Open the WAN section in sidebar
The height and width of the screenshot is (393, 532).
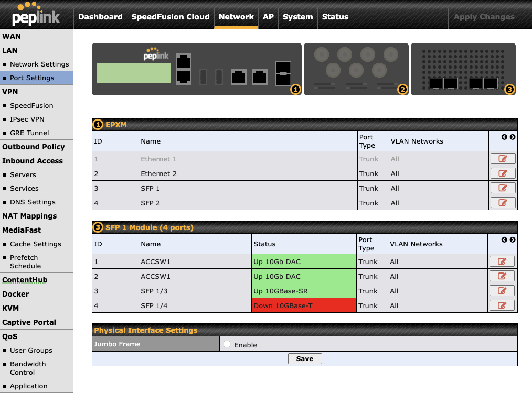point(36,36)
